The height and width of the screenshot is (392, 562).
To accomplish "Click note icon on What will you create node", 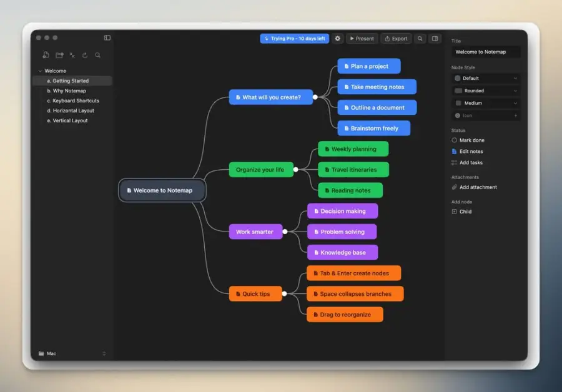I will (x=238, y=97).
